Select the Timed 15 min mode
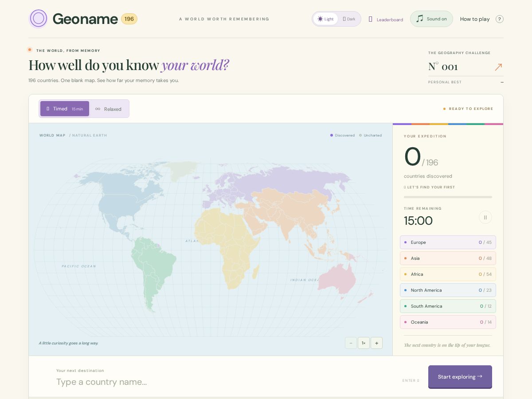 [x=65, y=109]
